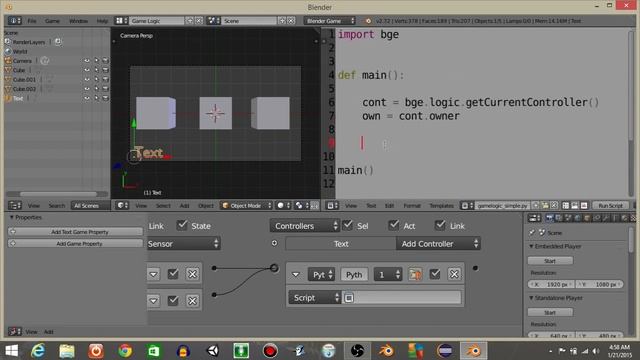Viewport: 640px width, 360px height.
Task: Start the Embedded Player
Action: point(550,260)
